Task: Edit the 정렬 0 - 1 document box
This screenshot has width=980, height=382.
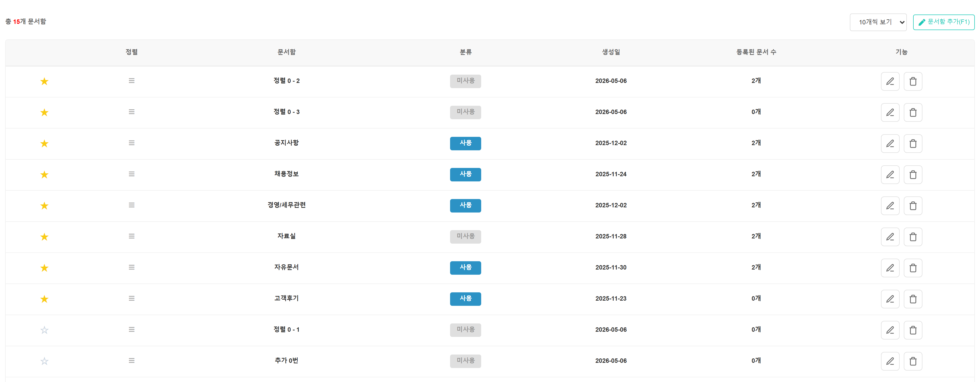Action: click(890, 330)
